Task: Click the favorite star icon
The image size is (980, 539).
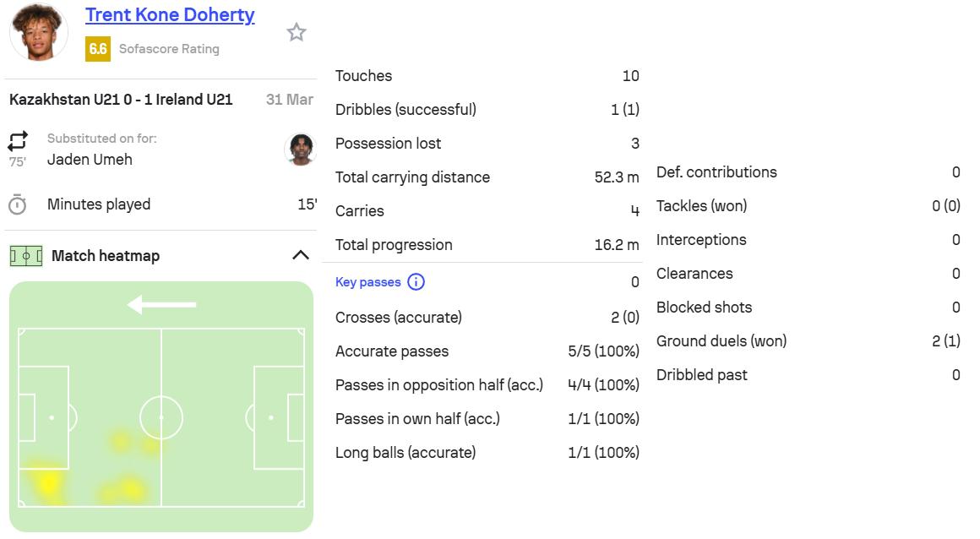Action: pyautogui.click(x=296, y=32)
